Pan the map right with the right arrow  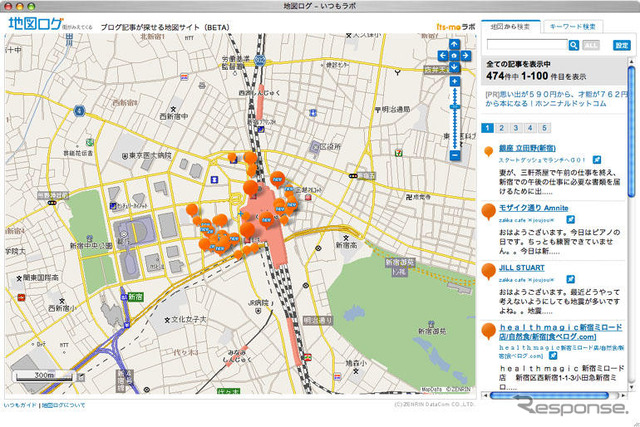(466, 56)
